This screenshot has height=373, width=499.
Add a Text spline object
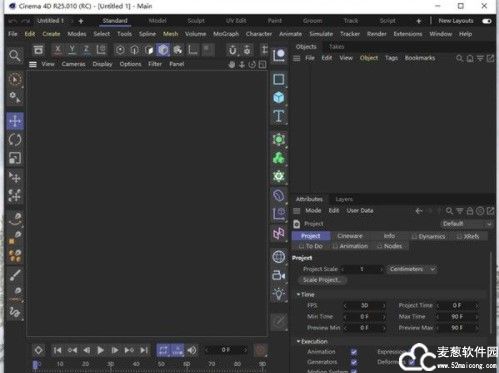[279, 116]
